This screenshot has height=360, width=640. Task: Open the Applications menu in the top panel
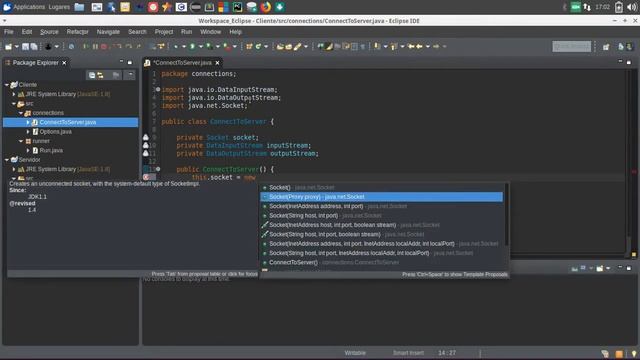[29, 7]
